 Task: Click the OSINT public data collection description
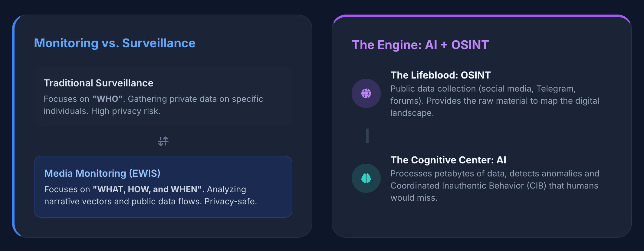pos(494,101)
